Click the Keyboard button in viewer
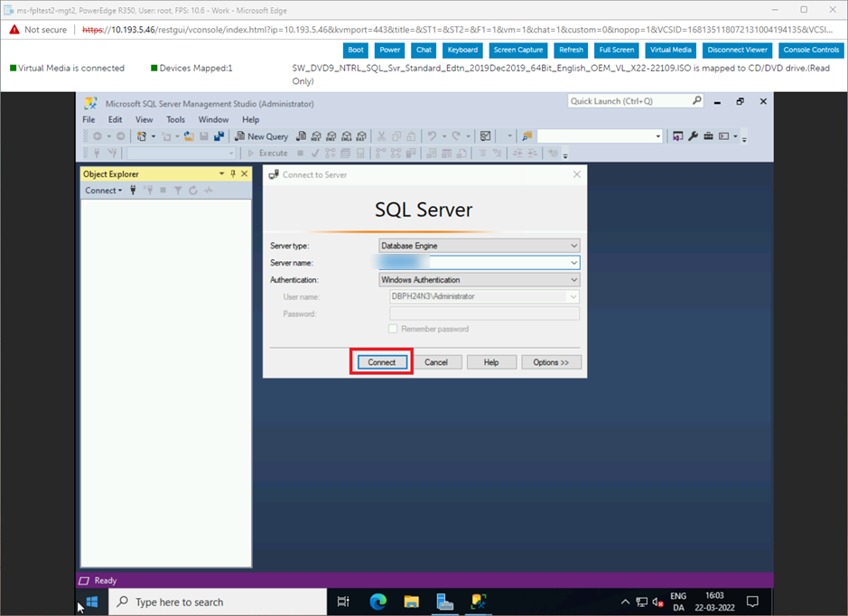 pyautogui.click(x=463, y=50)
